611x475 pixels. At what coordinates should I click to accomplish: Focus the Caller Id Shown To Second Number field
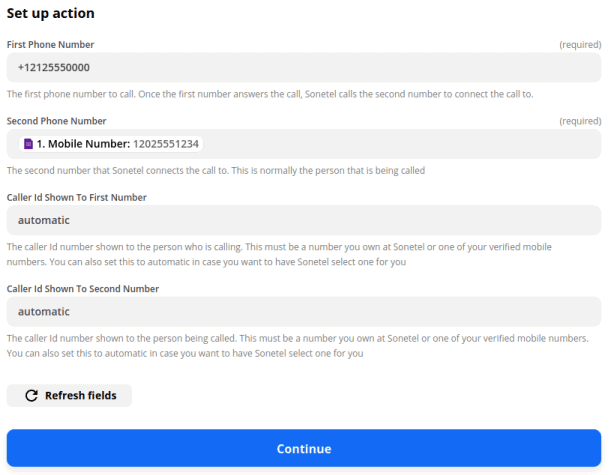coord(303,312)
